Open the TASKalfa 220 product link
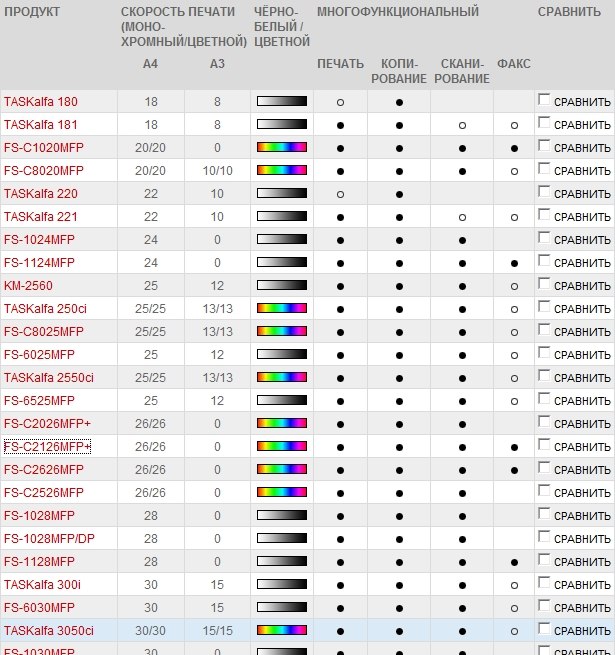 pos(41,193)
